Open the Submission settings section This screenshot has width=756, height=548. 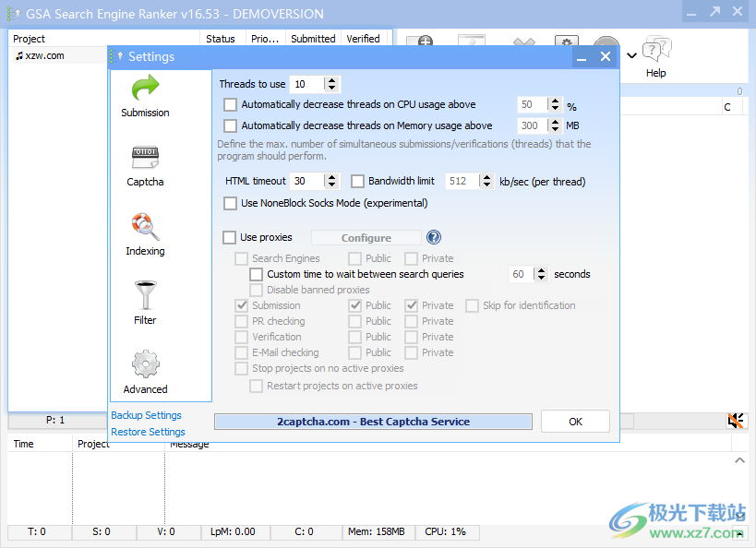[x=145, y=96]
